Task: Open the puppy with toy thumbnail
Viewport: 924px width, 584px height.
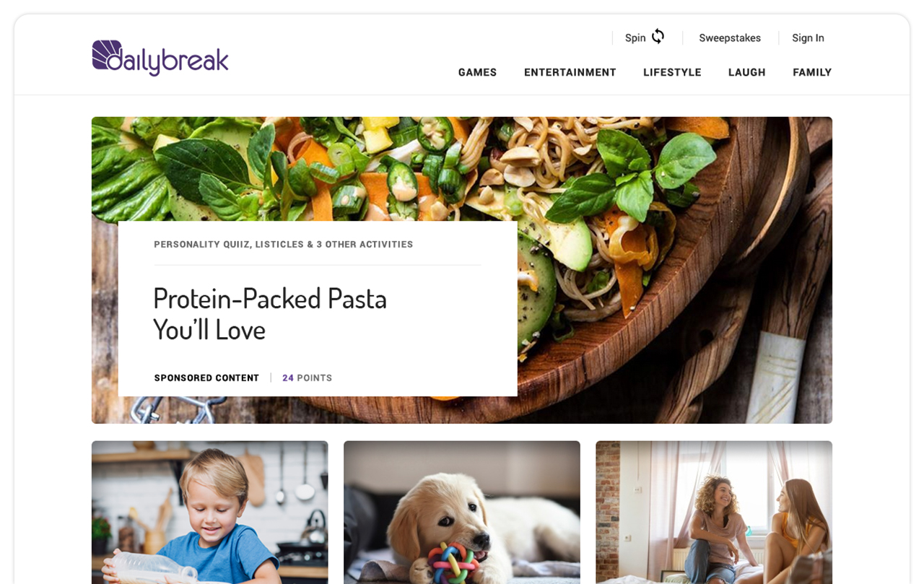Action: tap(462, 513)
